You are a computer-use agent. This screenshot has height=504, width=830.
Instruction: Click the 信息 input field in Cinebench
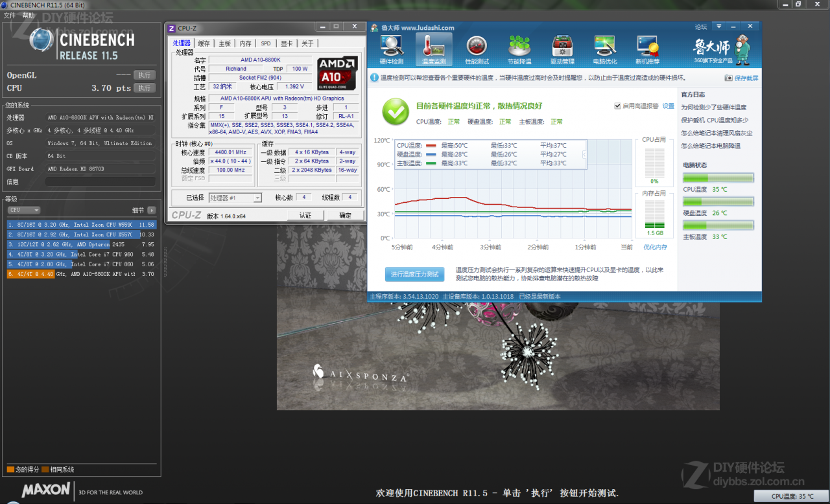click(x=101, y=181)
